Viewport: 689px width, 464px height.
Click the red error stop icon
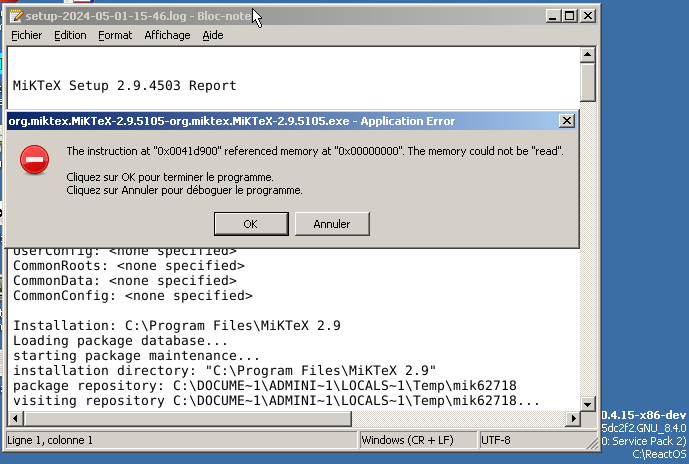click(x=34, y=160)
